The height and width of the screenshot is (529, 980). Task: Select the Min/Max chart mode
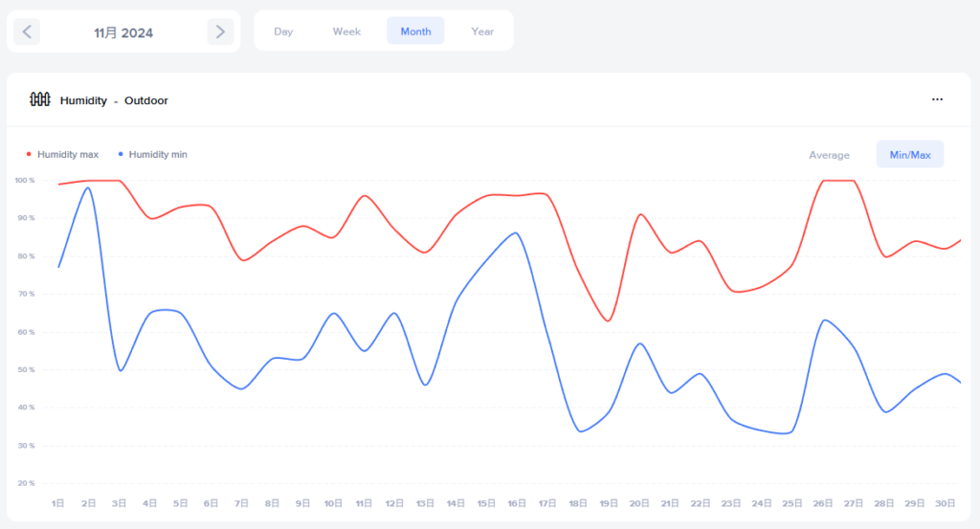click(910, 155)
